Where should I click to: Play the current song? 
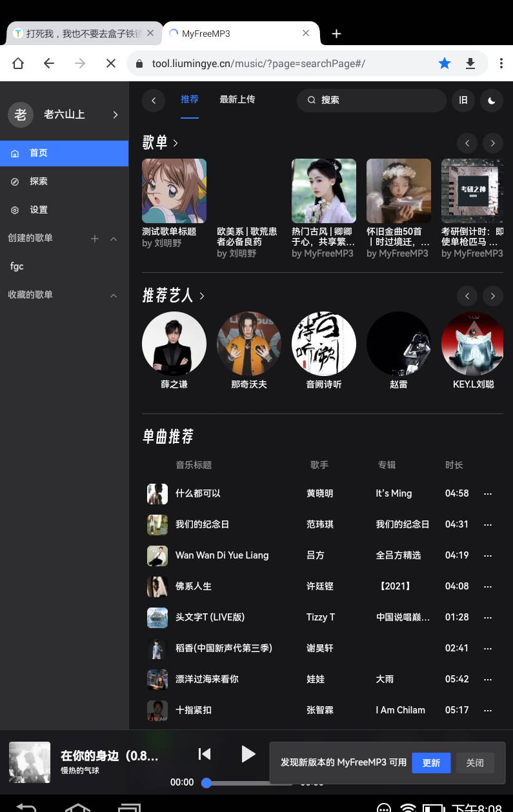[248, 753]
